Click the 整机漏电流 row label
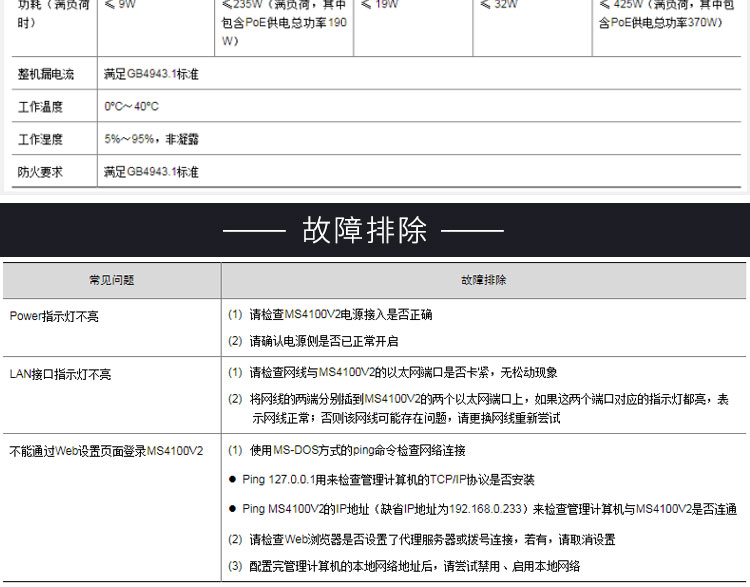 [x=46, y=74]
